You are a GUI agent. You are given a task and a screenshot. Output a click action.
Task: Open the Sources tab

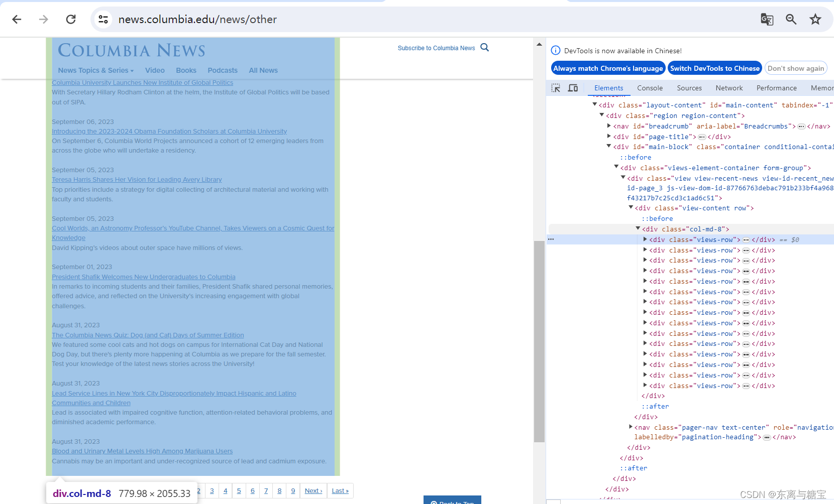pyautogui.click(x=689, y=88)
